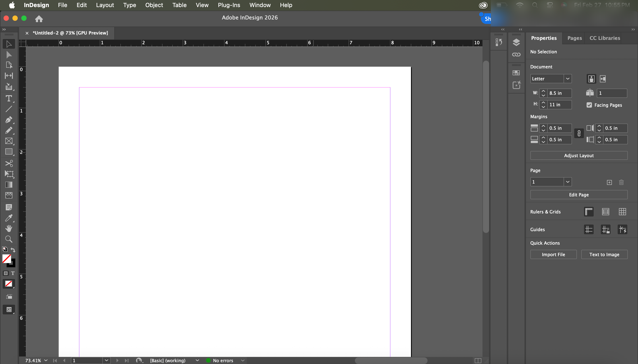
Task: Select the Hand tool
Action: pyautogui.click(x=9, y=228)
